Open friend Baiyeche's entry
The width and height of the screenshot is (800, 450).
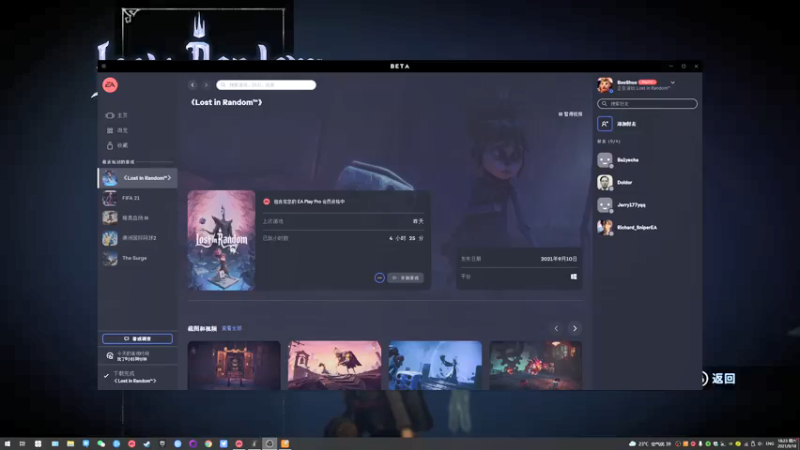coord(647,160)
